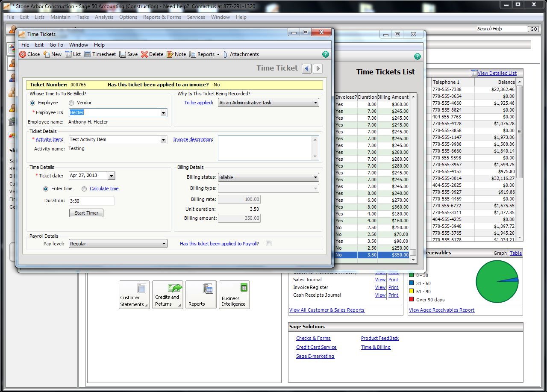Open the 'To be applied' dropdown
This screenshot has width=547, height=392.
point(315,102)
